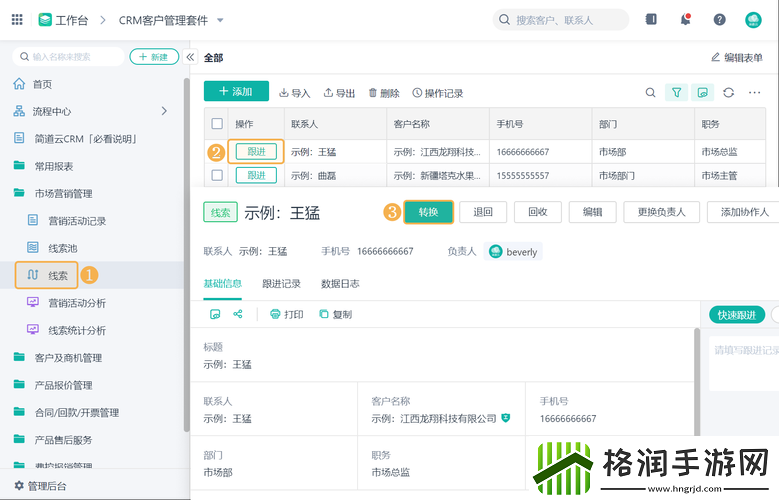
Task: Click the table search magnifier icon
Action: (650, 92)
